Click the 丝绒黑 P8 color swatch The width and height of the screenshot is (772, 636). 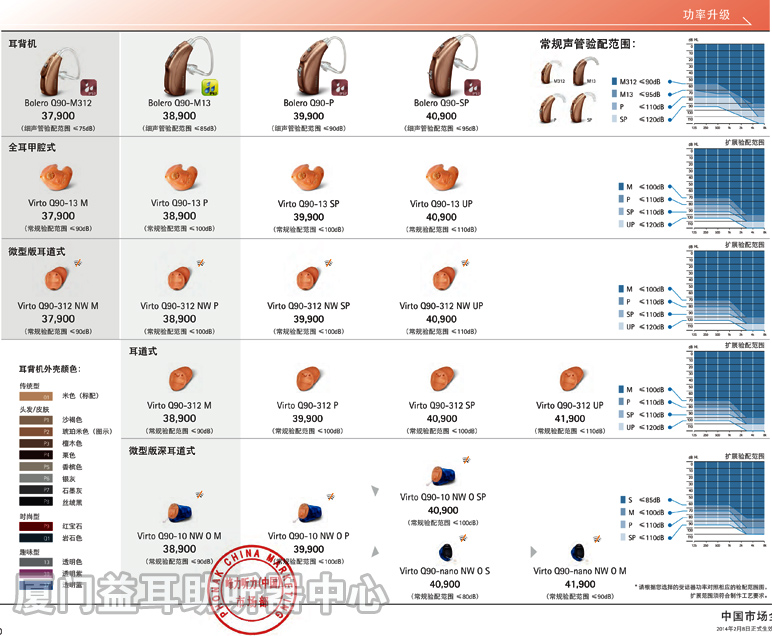[36, 502]
